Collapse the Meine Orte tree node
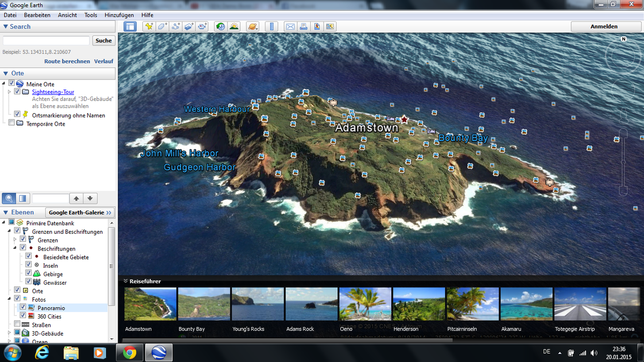The width and height of the screenshot is (644, 362). click(x=4, y=84)
